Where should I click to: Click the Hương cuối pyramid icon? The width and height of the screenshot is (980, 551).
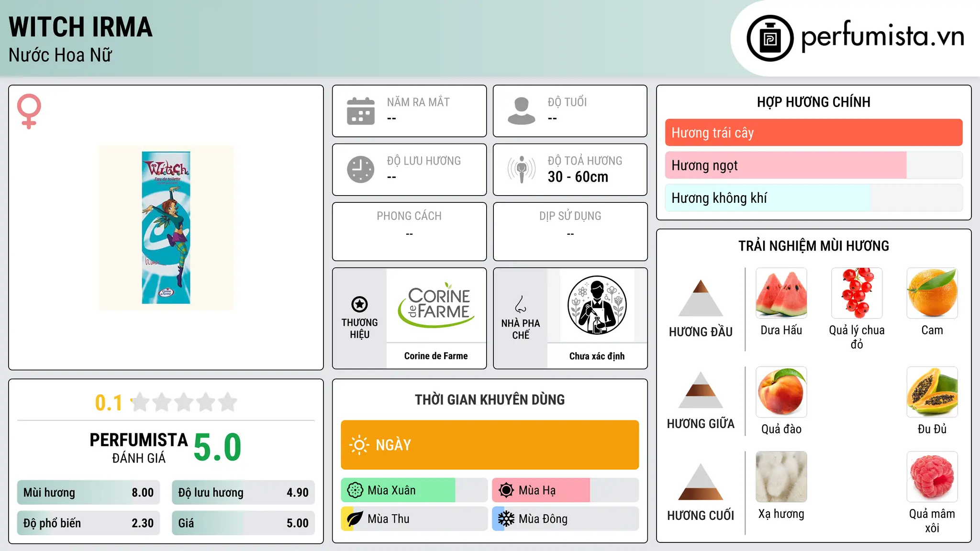click(701, 482)
